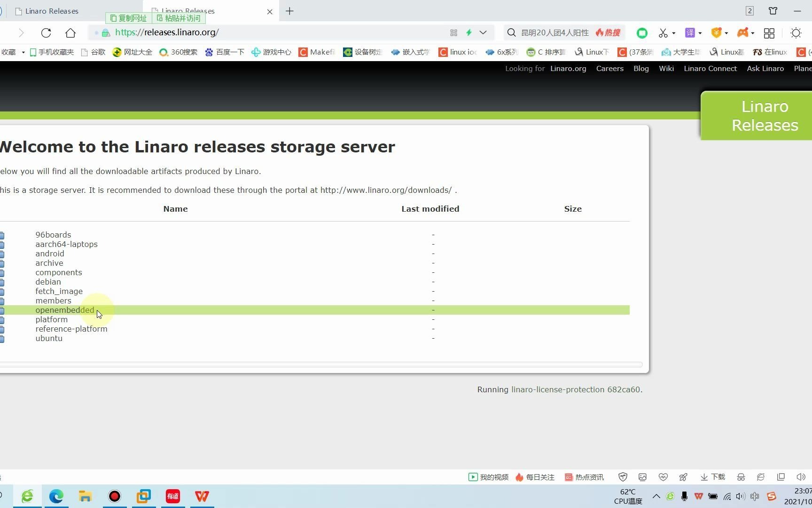This screenshot has height=508, width=812.
Task: Open the reference-platform folder
Action: point(71,329)
